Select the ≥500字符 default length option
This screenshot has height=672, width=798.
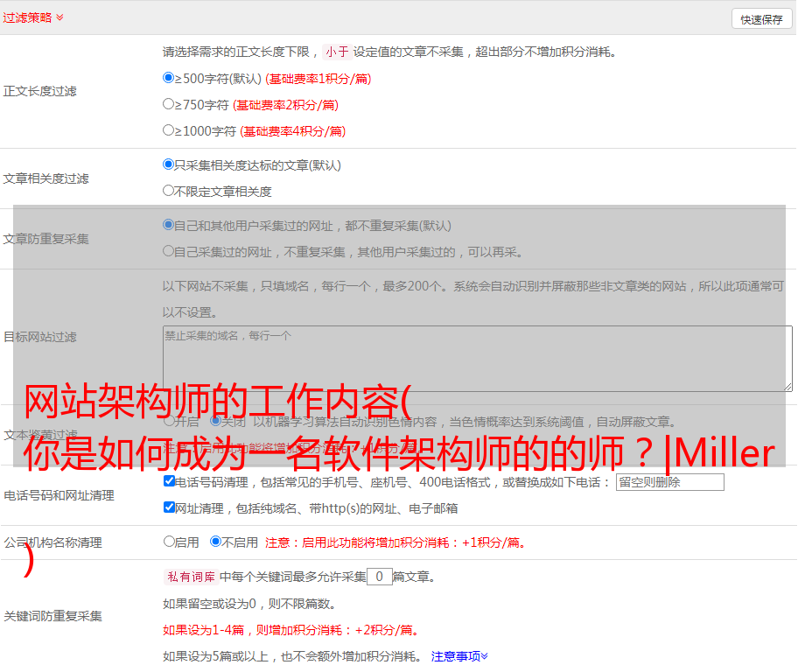169,78
